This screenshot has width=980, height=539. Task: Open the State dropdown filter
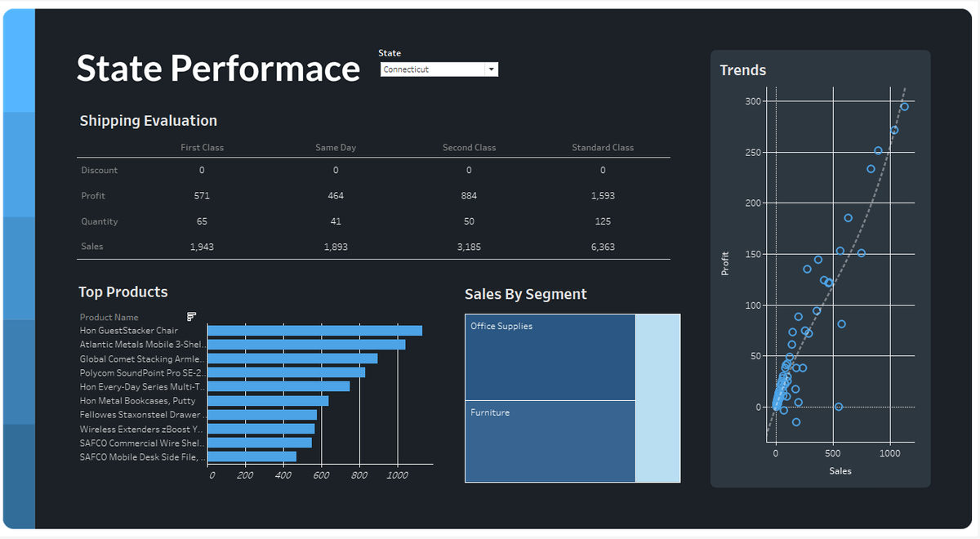coord(439,69)
